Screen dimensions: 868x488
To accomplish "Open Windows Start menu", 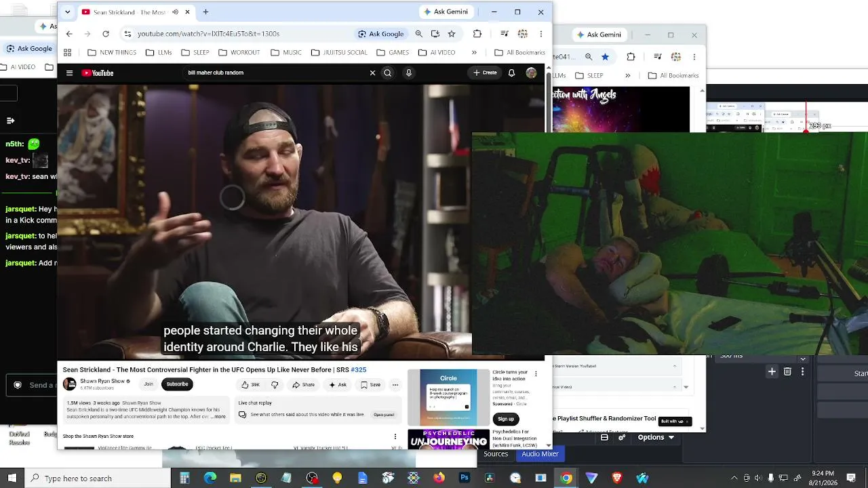I will coord(12,479).
